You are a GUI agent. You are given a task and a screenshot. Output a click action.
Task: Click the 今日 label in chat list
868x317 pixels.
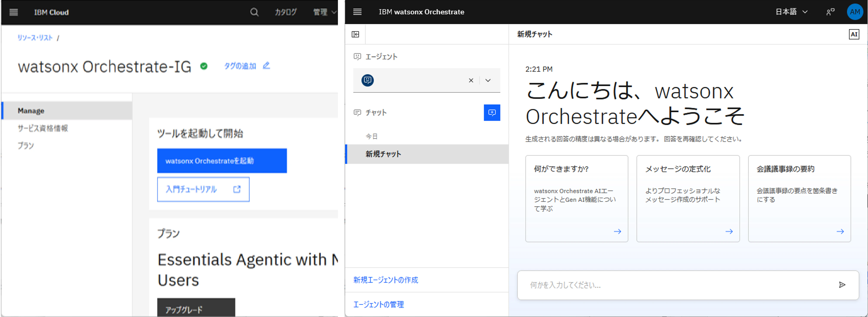pyautogui.click(x=371, y=136)
